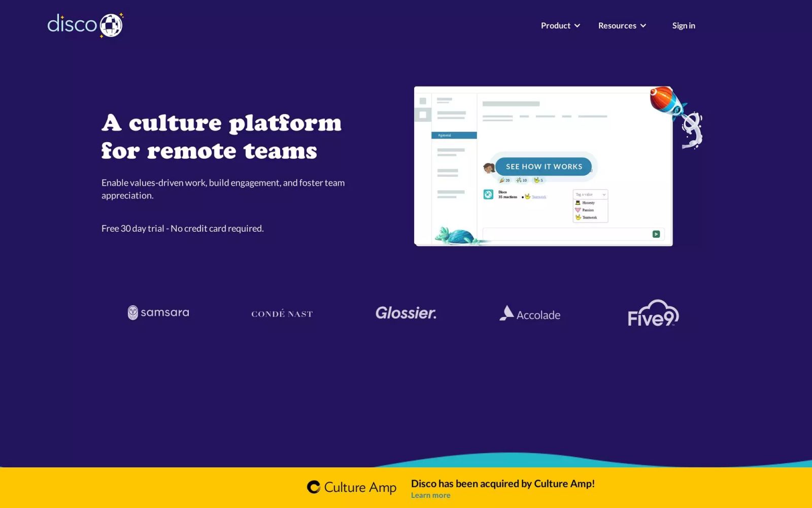Select the #general channel in preview
This screenshot has width=812, height=508.
[454, 135]
